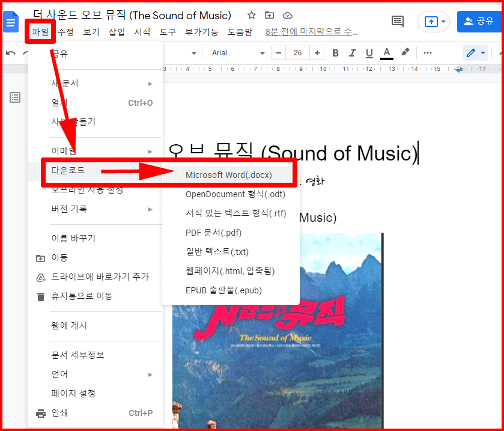The image size is (504, 431).
Task: Toggle underline formatting
Action: point(369,53)
